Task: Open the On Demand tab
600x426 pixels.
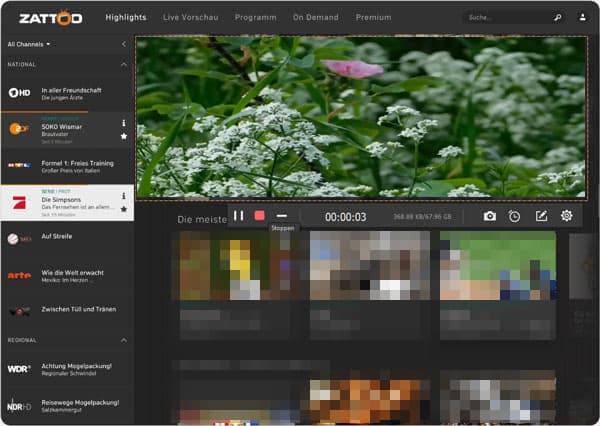Action: tap(315, 18)
